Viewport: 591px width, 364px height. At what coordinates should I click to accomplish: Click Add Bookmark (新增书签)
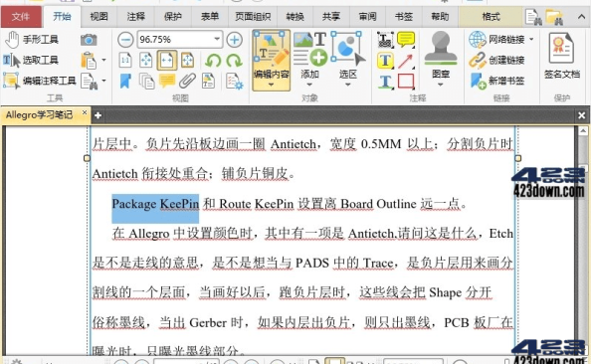click(496, 81)
